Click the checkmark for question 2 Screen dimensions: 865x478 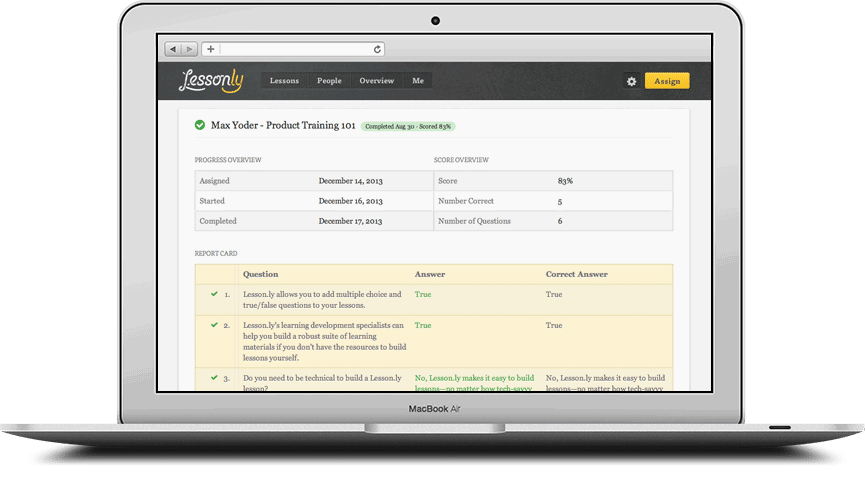coord(214,325)
